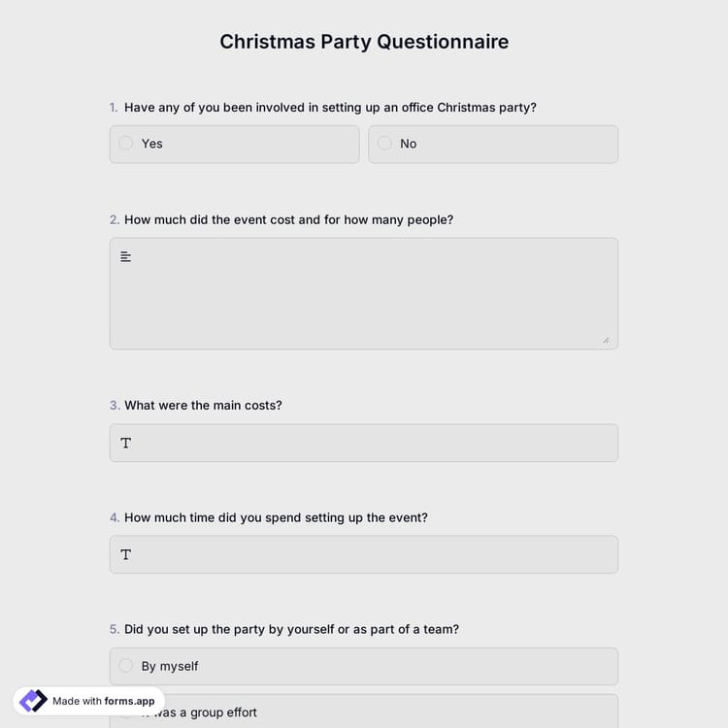Click the By myself option label

170,666
